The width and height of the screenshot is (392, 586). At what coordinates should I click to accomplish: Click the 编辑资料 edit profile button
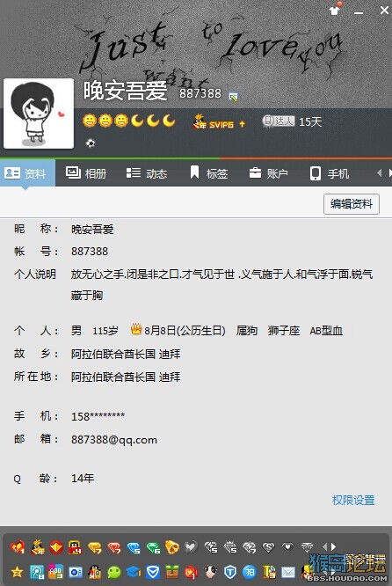point(352,204)
